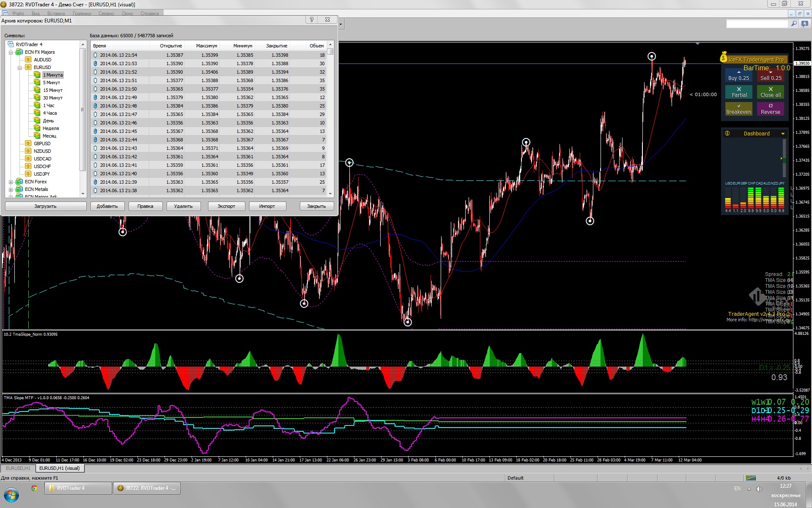This screenshot has height=508, width=812.
Task: Click the speaker volume tray icon
Action: click(x=759, y=489)
